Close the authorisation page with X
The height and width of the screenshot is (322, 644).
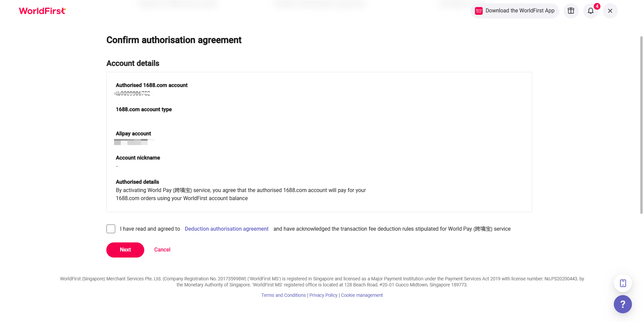tap(610, 11)
